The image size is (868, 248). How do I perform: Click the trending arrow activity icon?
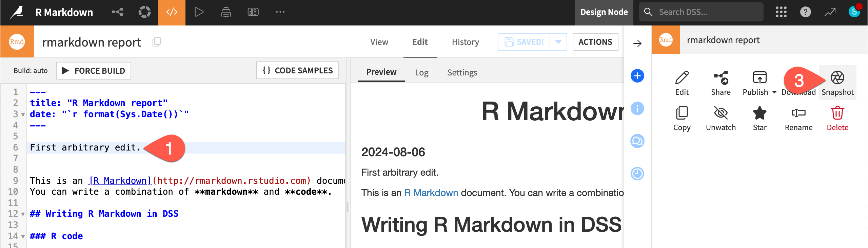click(830, 12)
